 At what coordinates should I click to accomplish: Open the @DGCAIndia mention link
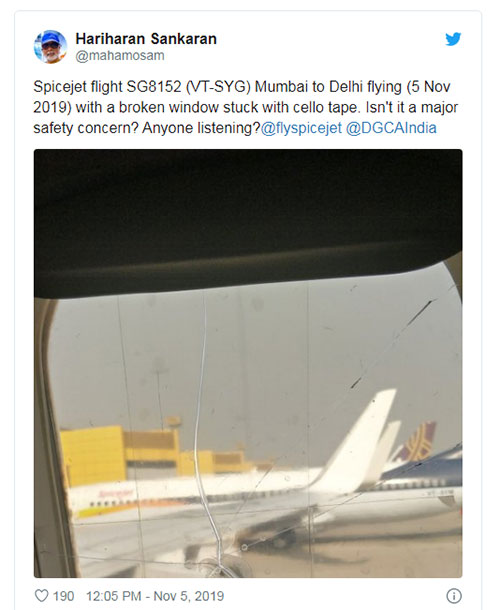point(391,128)
